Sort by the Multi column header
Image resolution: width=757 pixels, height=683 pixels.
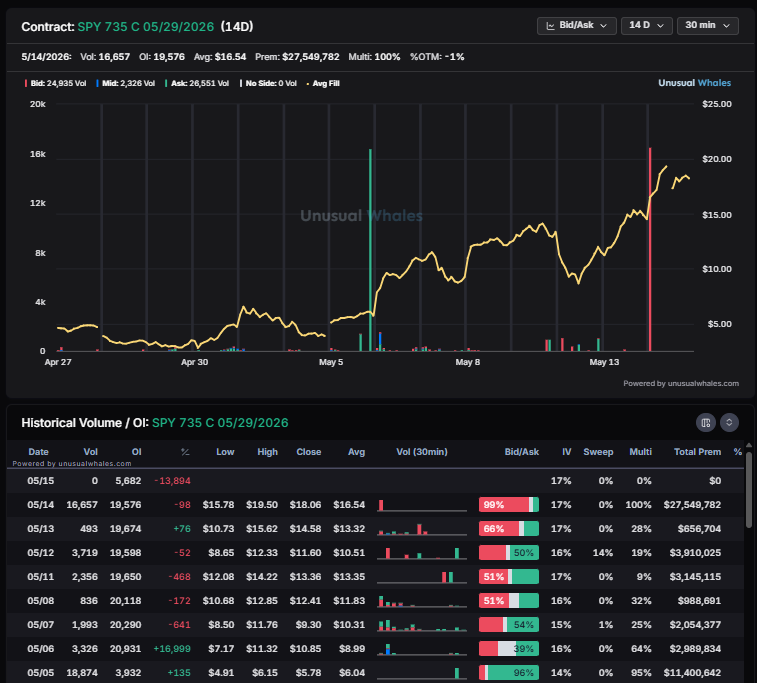click(640, 452)
